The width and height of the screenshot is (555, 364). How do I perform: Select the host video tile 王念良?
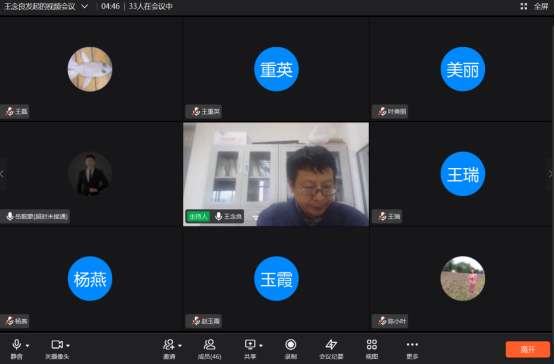click(x=276, y=174)
